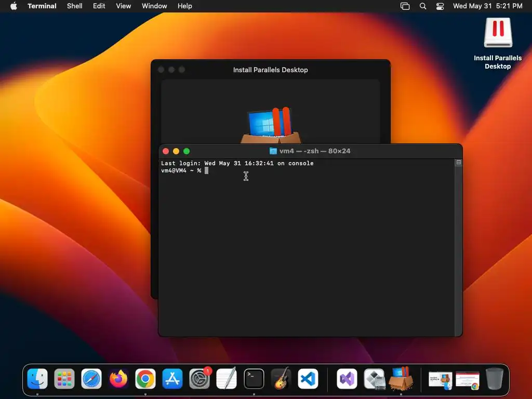Minimize the Terminal window
Viewport: 532px width, 399px height.
176,151
